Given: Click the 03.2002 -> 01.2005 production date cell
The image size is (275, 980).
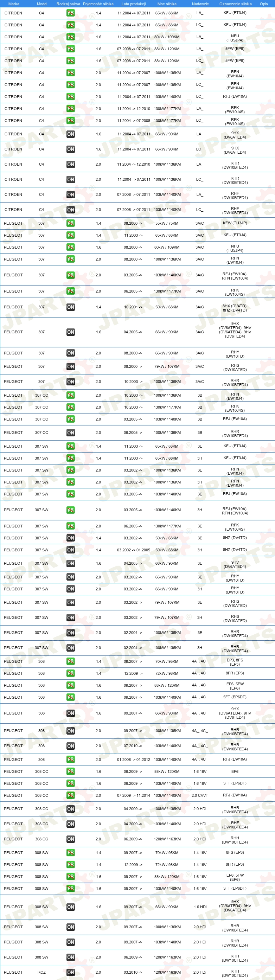Looking at the screenshot, I should click(x=134, y=550).
